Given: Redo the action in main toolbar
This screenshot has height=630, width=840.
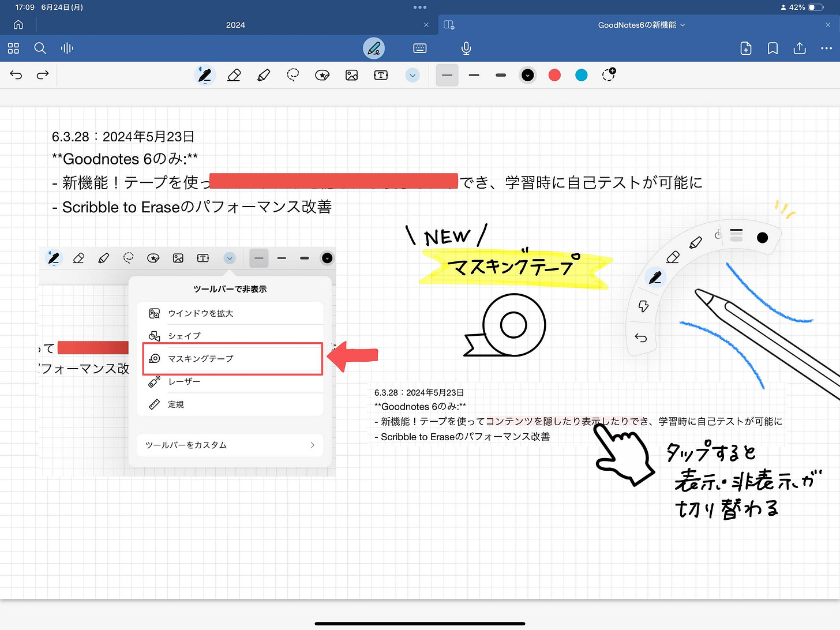Looking at the screenshot, I should [x=43, y=75].
